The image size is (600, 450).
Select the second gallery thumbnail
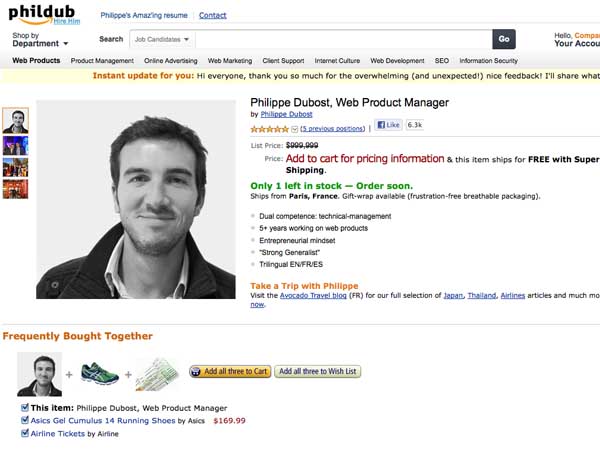(x=16, y=146)
